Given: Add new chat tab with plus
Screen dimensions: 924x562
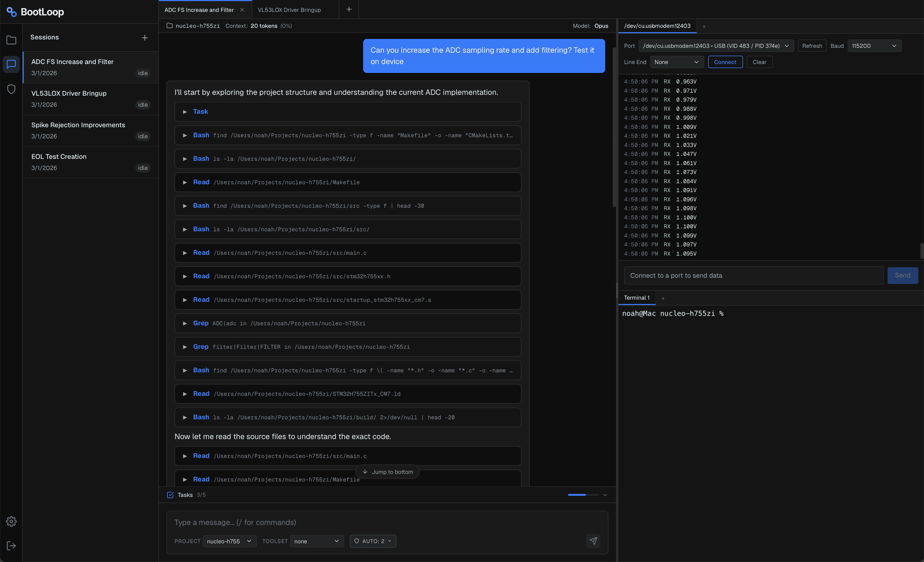Looking at the screenshot, I should [349, 9].
